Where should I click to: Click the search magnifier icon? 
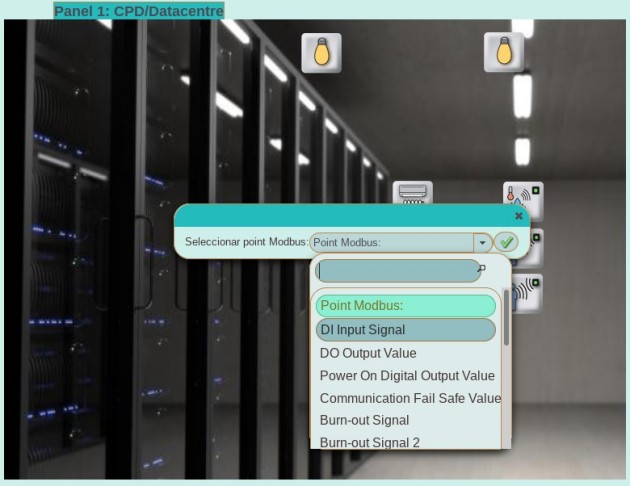click(x=482, y=268)
